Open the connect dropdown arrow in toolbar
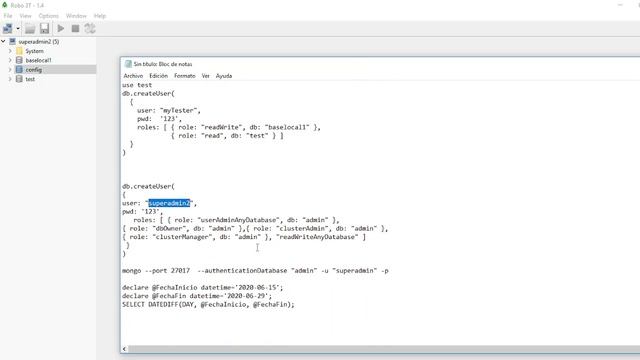This screenshot has width=640, height=360. pyautogui.click(x=18, y=29)
